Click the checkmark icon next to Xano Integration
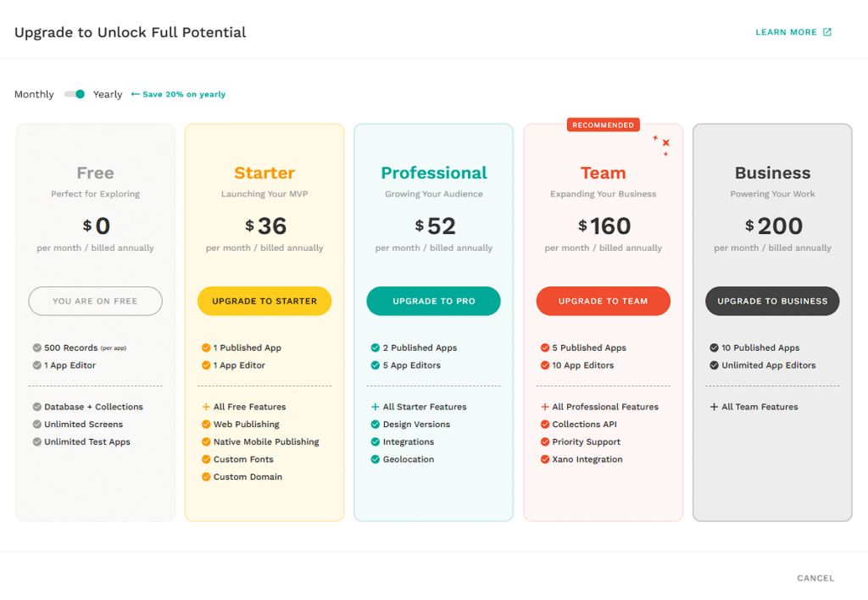Viewport: 868px width, 600px height. [x=545, y=459]
